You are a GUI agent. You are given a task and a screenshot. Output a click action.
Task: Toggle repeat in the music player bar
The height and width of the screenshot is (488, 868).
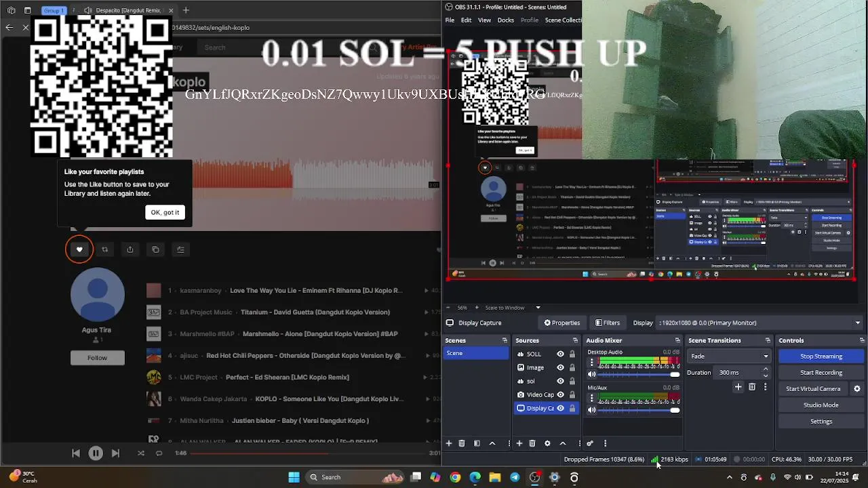click(159, 453)
